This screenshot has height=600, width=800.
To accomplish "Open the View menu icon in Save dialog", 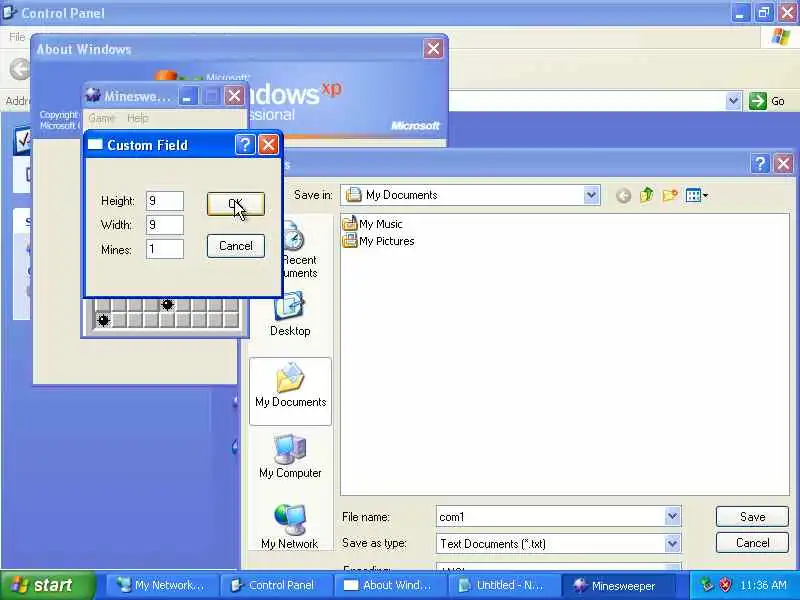I will tap(696, 195).
